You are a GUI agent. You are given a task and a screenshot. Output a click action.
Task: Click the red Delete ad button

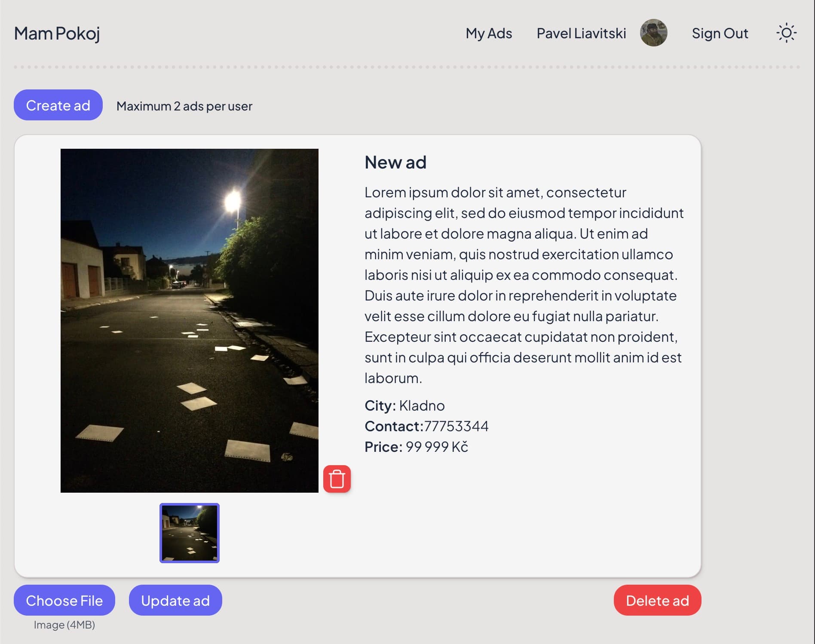(x=657, y=600)
